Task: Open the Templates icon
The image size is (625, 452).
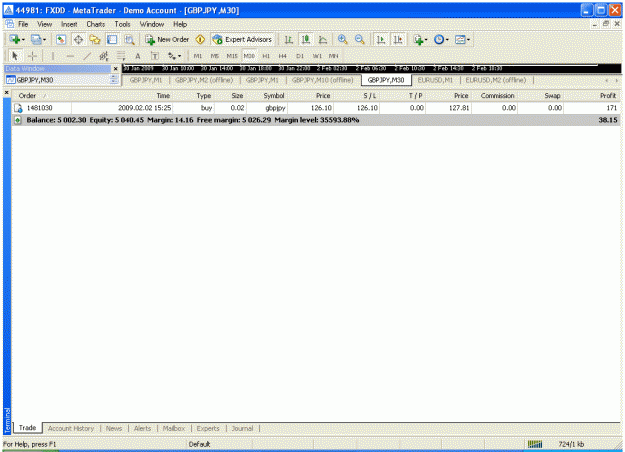Action: coord(460,39)
